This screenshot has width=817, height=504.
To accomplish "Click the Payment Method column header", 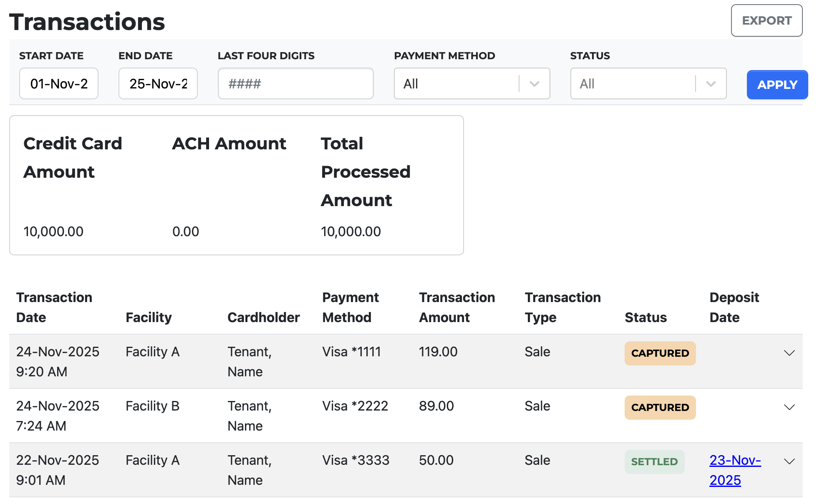I will (350, 307).
